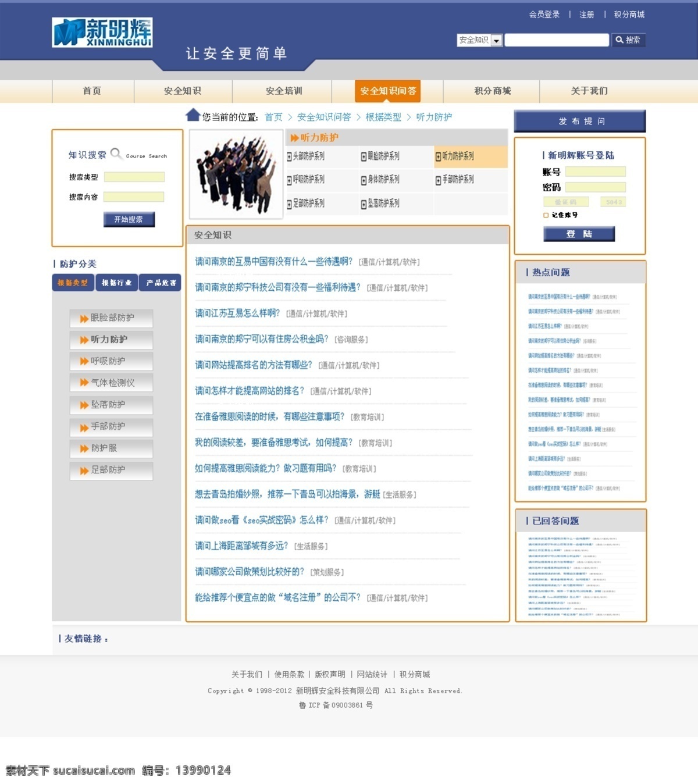Image resolution: width=698 pixels, height=784 pixels.
Task: Click the 密码 input field
Action: pyautogui.click(x=596, y=187)
